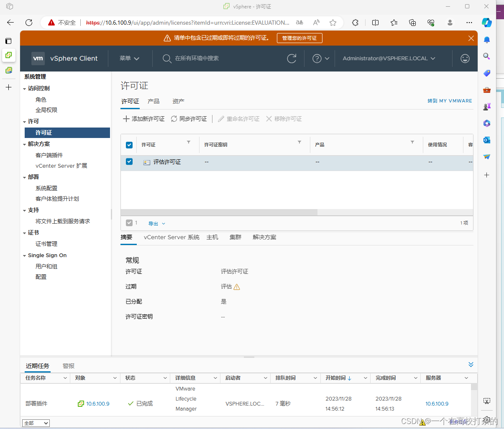The height and width of the screenshot is (429, 504).
Task: Reload the page with browser refresh
Action: click(x=29, y=23)
